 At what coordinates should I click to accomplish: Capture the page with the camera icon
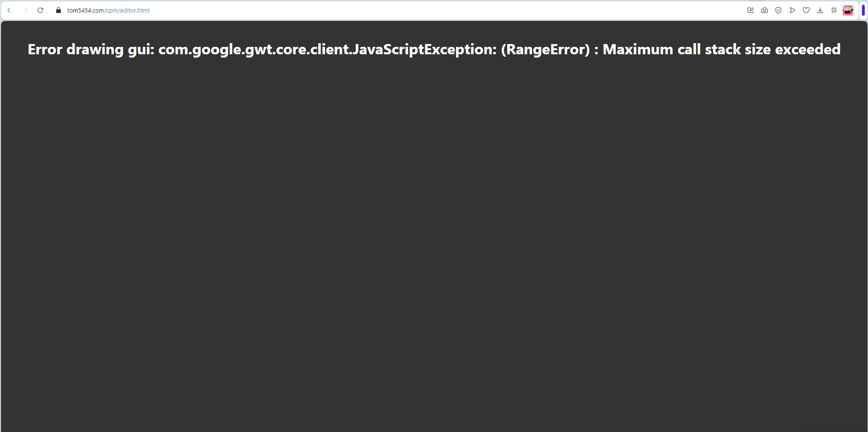point(764,10)
